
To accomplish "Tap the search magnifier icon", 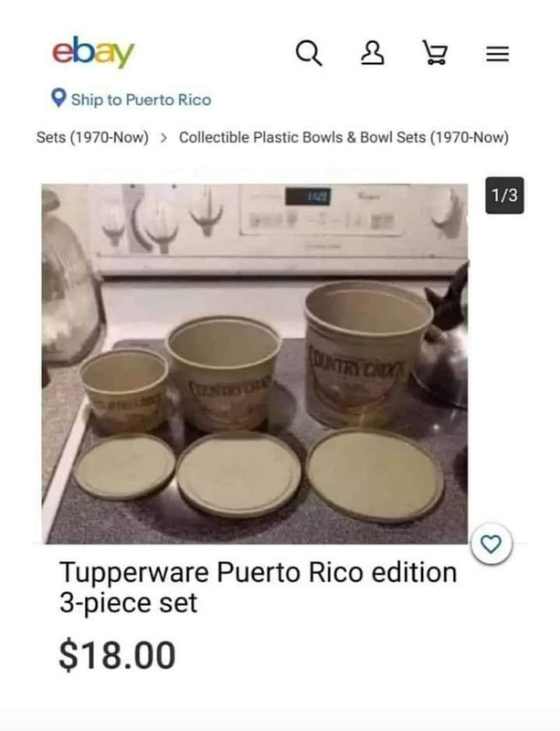I will pyautogui.click(x=309, y=53).
